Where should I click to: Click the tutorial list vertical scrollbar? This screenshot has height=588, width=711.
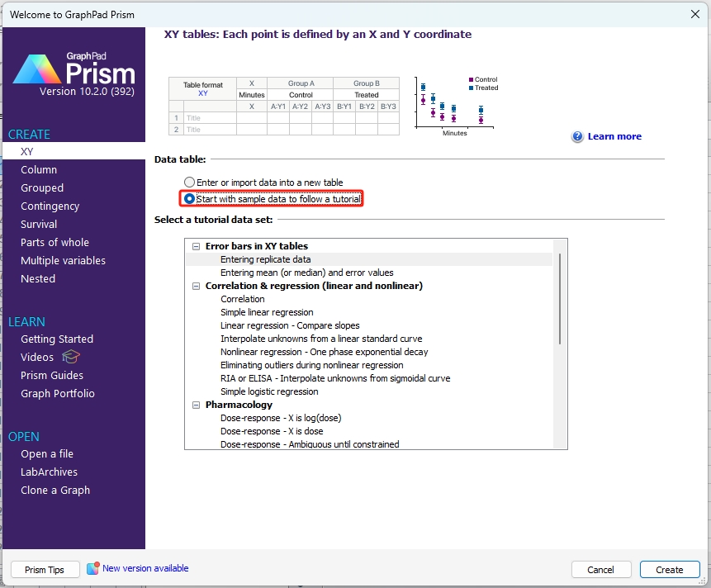[560, 298]
